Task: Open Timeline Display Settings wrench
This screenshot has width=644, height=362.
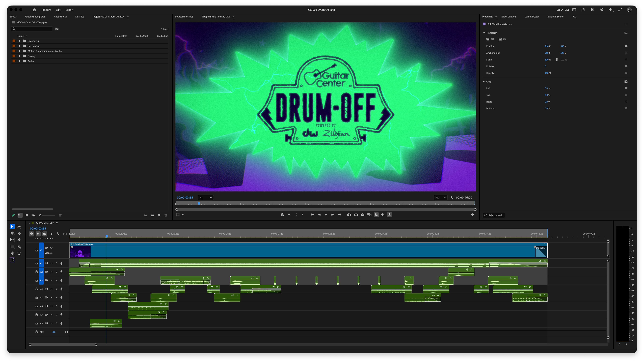Action: pyautogui.click(x=58, y=234)
